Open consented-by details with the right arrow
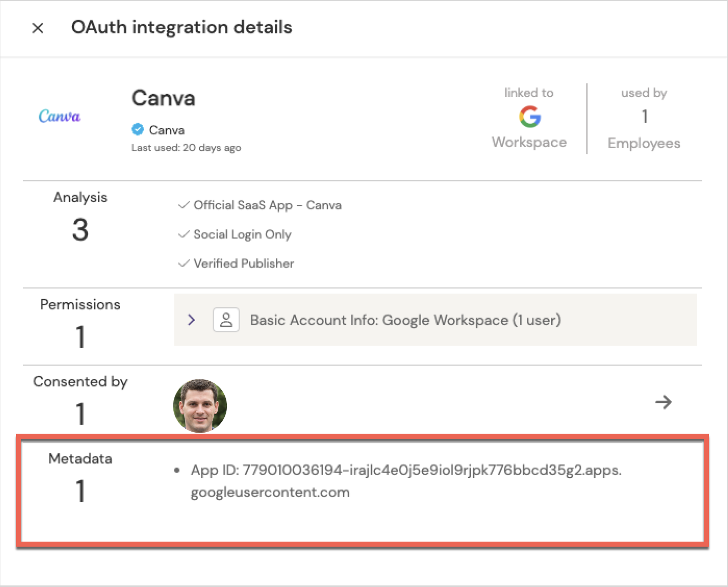The width and height of the screenshot is (728, 587). 663,402
